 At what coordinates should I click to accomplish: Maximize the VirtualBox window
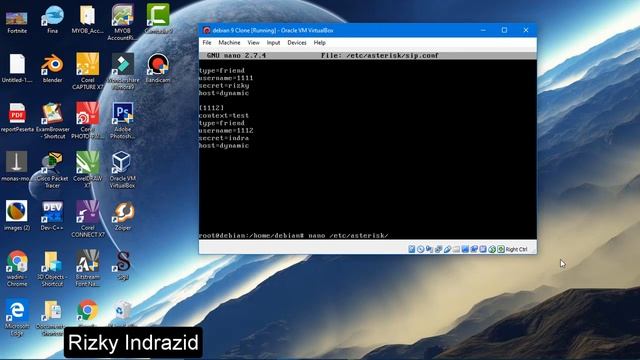point(504,30)
